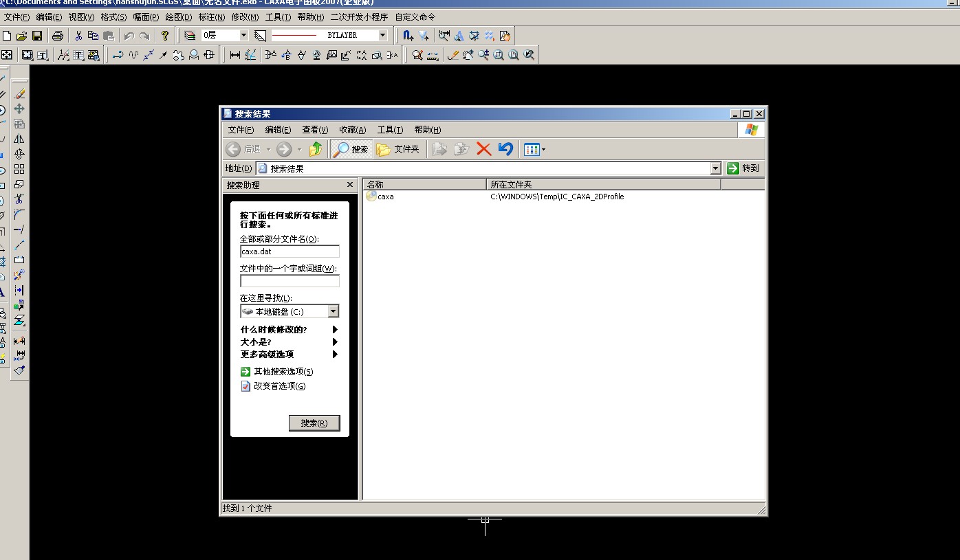
Task: Open CAXA 修改(M) menu
Action: (245, 16)
